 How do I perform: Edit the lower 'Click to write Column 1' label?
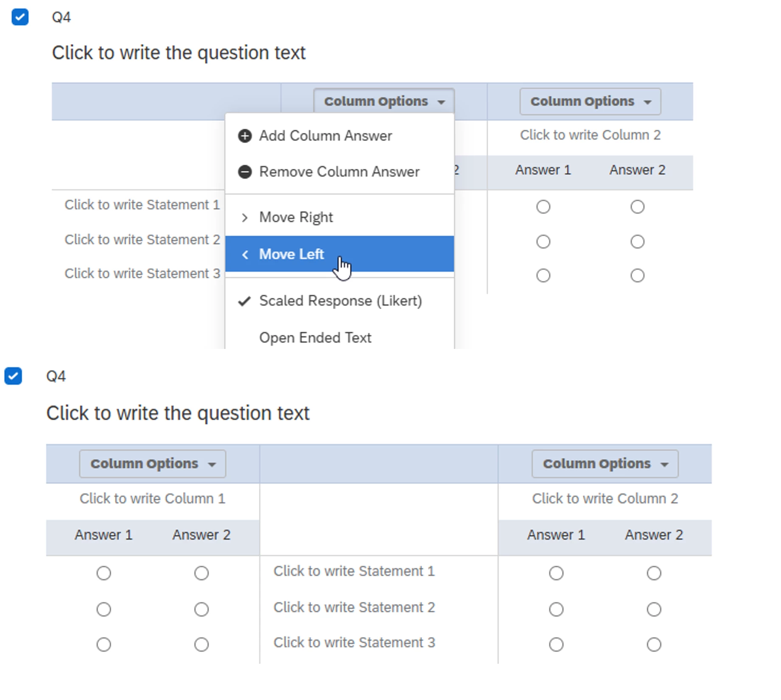coord(152,498)
